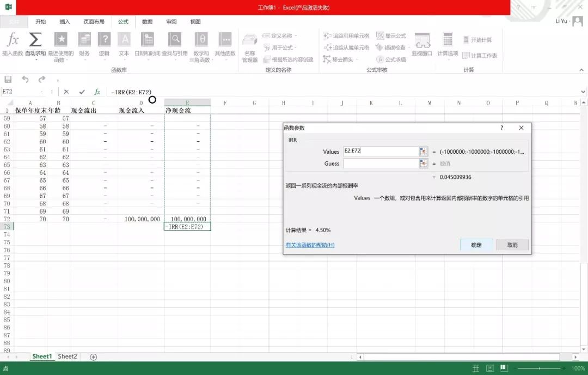The height and width of the screenshot is (375, 588).
Task: Click Error Checking (错误检查)
Action: pyautogui.click(x=392, y=47)
